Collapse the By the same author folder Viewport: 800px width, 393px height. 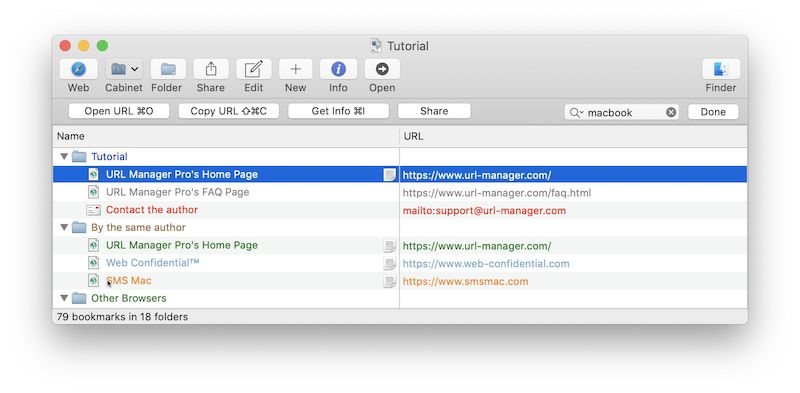click(64, 227)
